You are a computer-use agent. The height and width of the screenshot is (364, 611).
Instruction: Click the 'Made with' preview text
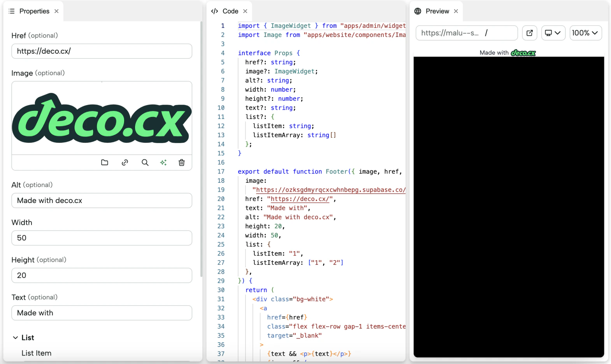coord(494,53)
